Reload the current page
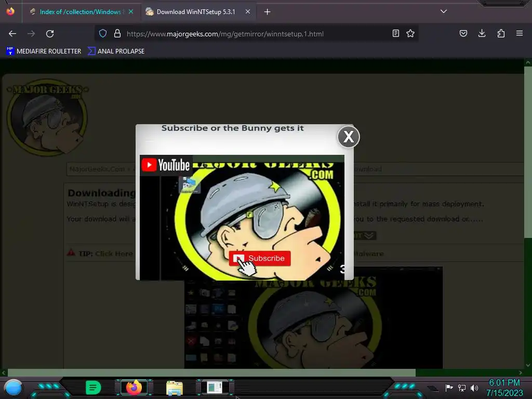532x399 pixels. coord(50,34)
